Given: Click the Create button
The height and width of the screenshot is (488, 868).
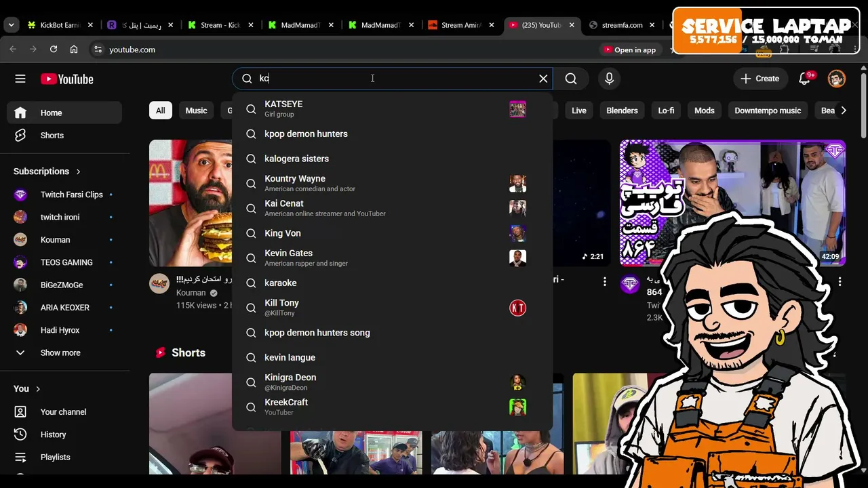Looking at the screenshot, I should (x=760, y=79).
